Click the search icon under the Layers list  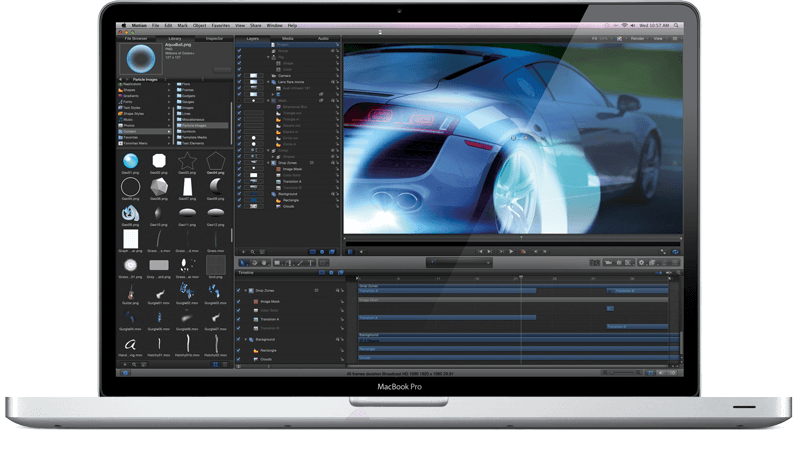click(253, 252)
